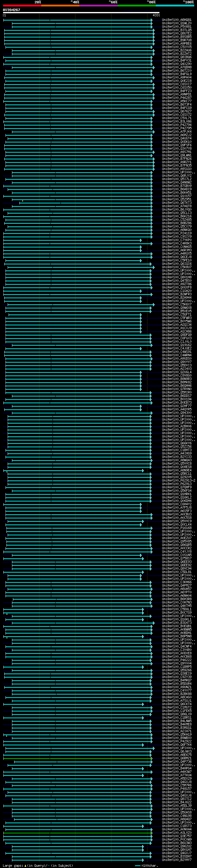
Task: Click query end position number 433
Action: [155, 15]
